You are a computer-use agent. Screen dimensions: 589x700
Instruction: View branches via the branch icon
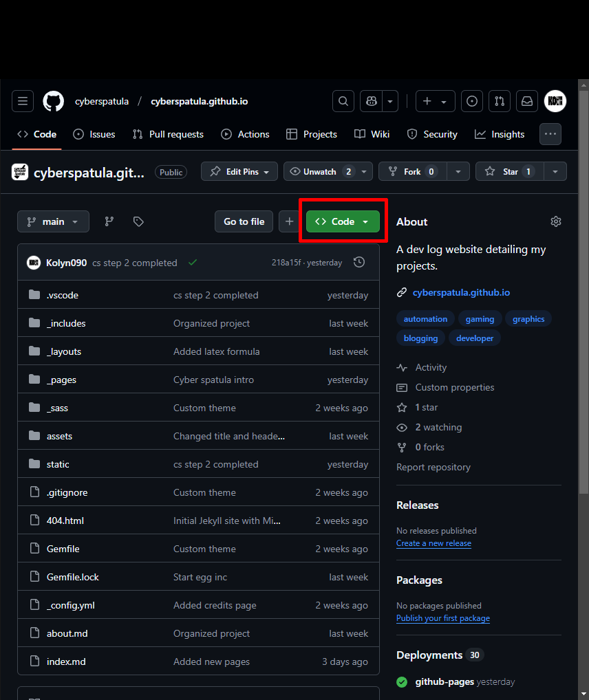point(109,221)
